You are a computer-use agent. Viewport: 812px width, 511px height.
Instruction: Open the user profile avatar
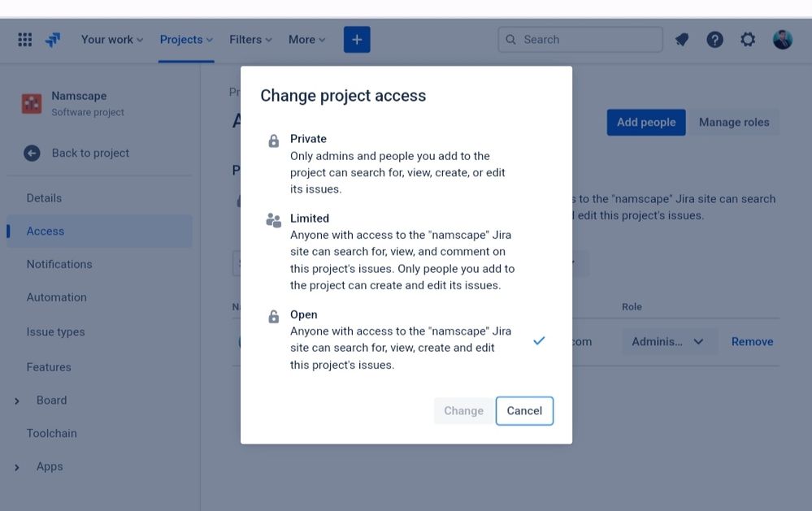click(x=782, y=39)
